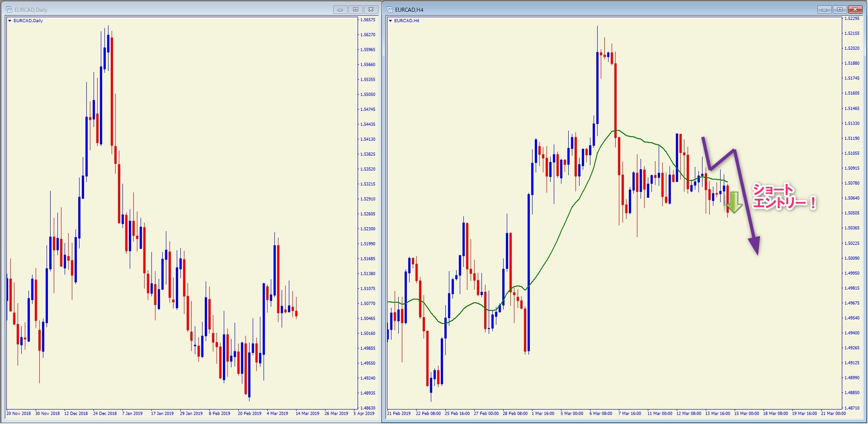Click the 1 Mar 16:00 date label

click(x=543, y=414)
